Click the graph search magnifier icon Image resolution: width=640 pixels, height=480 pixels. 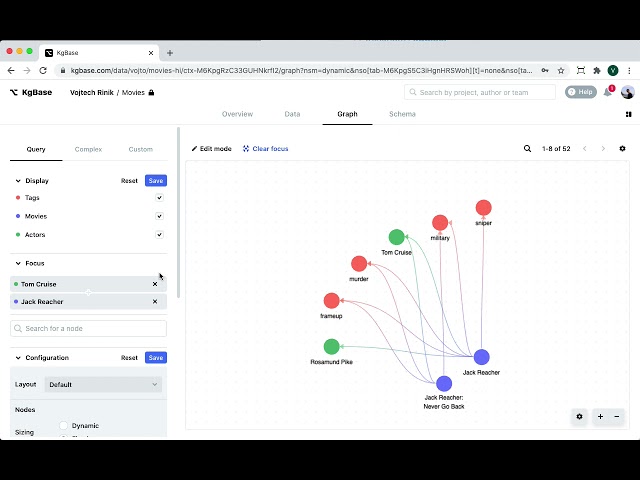click(527, 149)
